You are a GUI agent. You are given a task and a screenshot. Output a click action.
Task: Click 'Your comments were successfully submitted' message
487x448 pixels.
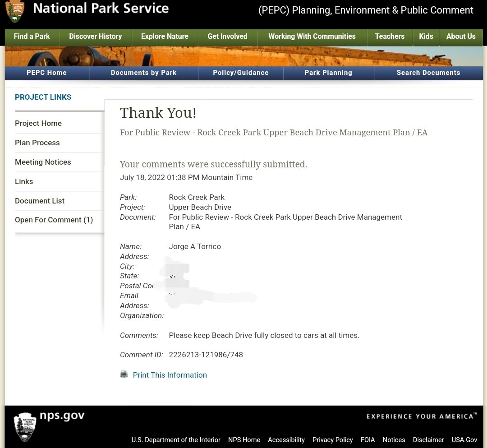click(x=213, y=164)
